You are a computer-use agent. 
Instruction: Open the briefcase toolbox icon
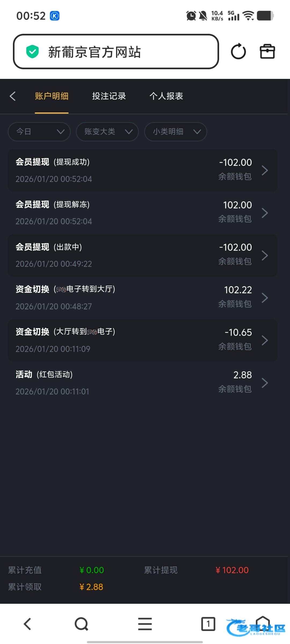(x=267, y=52)
